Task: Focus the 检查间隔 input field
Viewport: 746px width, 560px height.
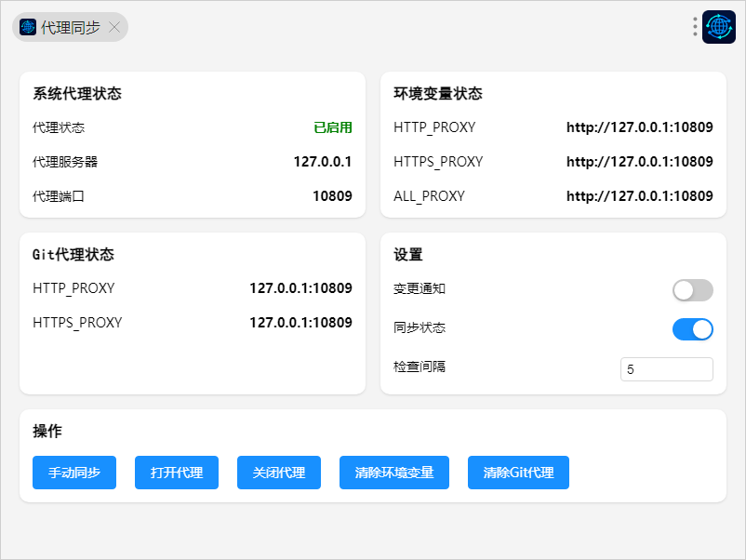Action: coord(666,369)
